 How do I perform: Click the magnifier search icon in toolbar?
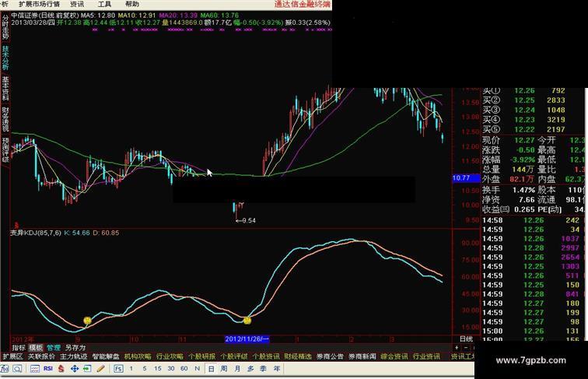point(17,368)
